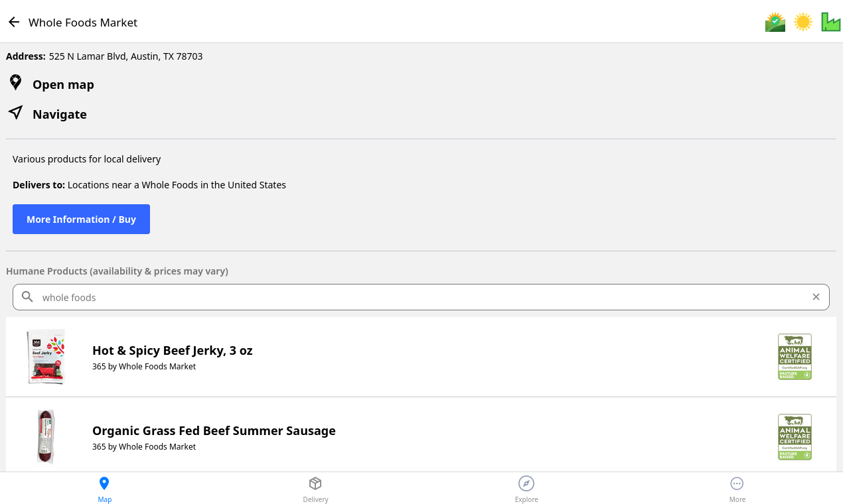Click More Information / Buy button

click(81, 219)
